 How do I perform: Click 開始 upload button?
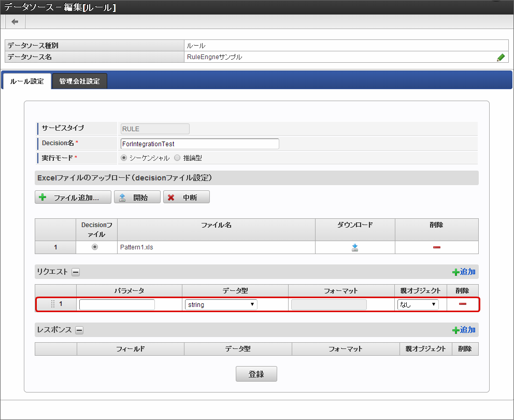(x=137, y=197)
